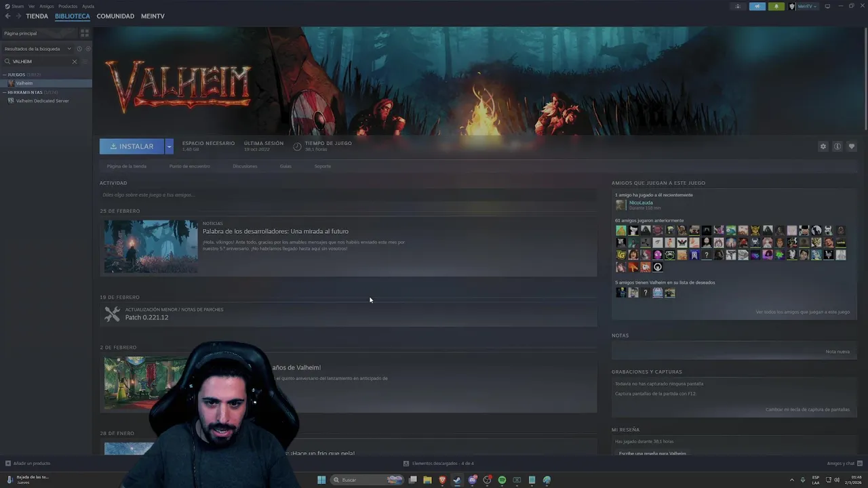Open File Explorer from the taskbar

427,480
